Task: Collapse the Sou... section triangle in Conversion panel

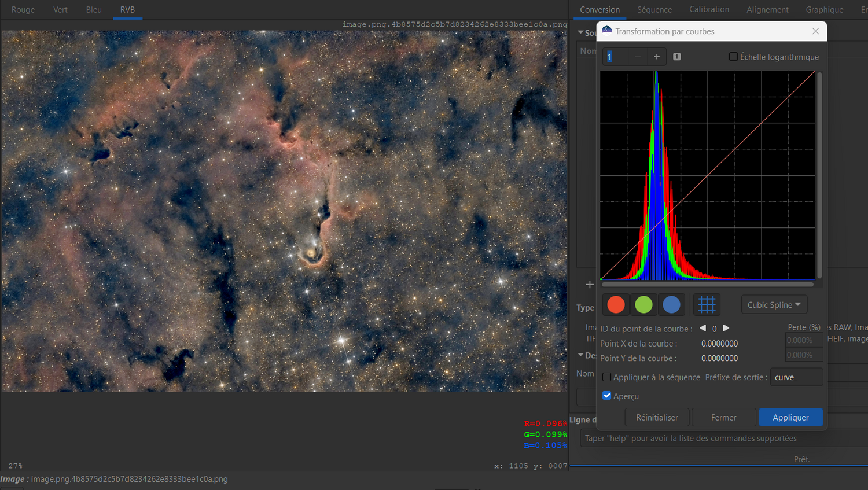Action: point(580,32)
